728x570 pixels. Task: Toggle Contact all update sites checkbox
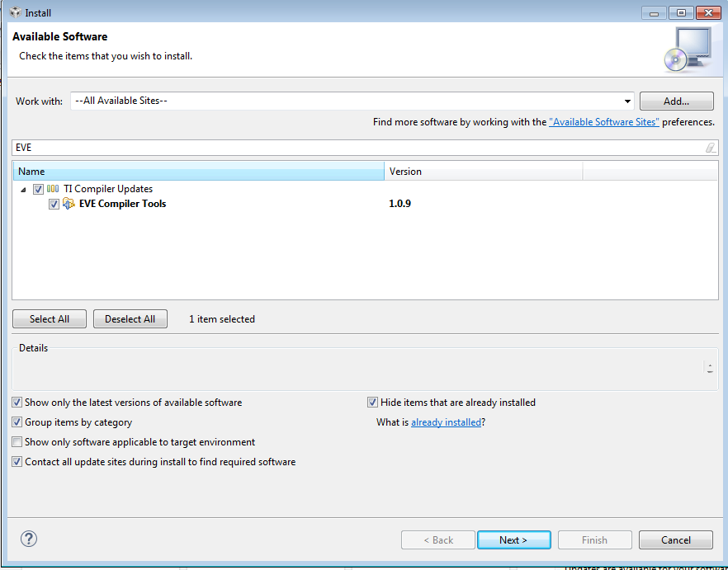click(17, 462)
